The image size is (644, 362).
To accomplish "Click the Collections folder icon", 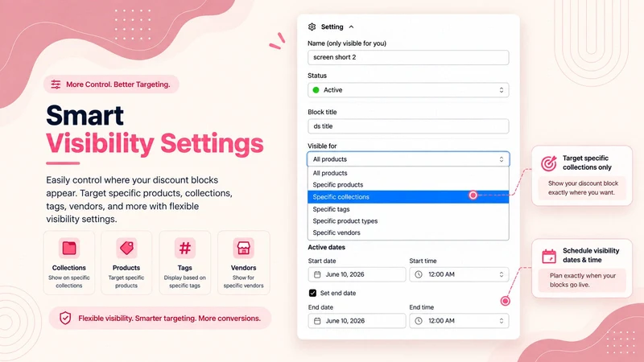I will [x=69, y=249].
